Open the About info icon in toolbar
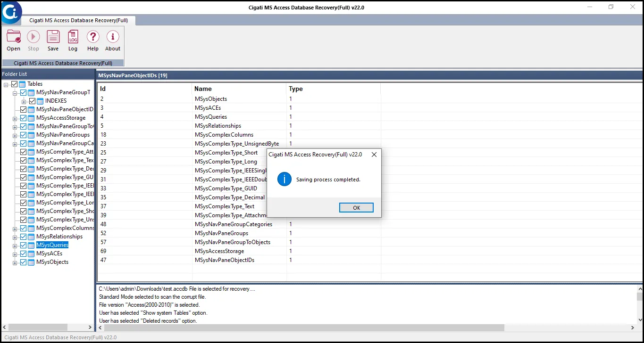 (x=113, y=37)
